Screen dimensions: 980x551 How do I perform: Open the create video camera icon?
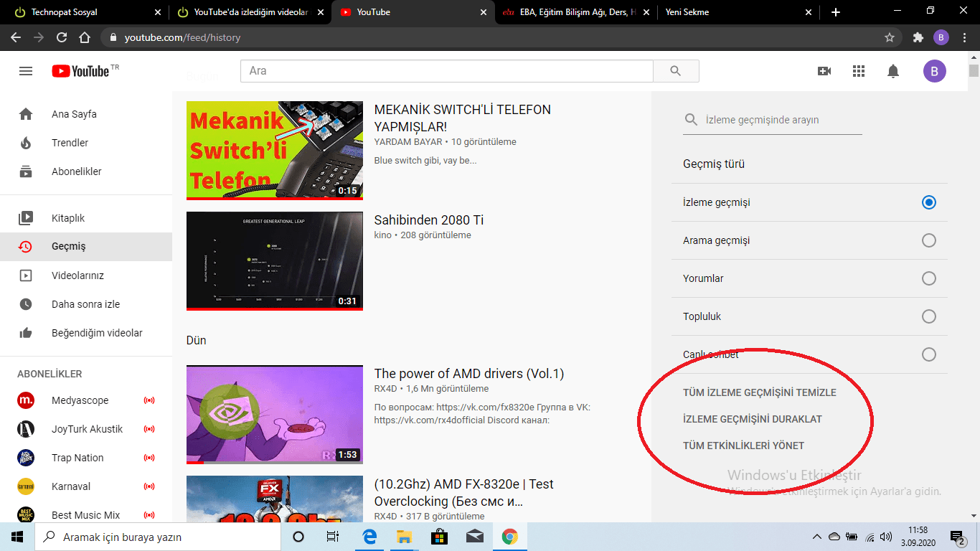point(824,71)
